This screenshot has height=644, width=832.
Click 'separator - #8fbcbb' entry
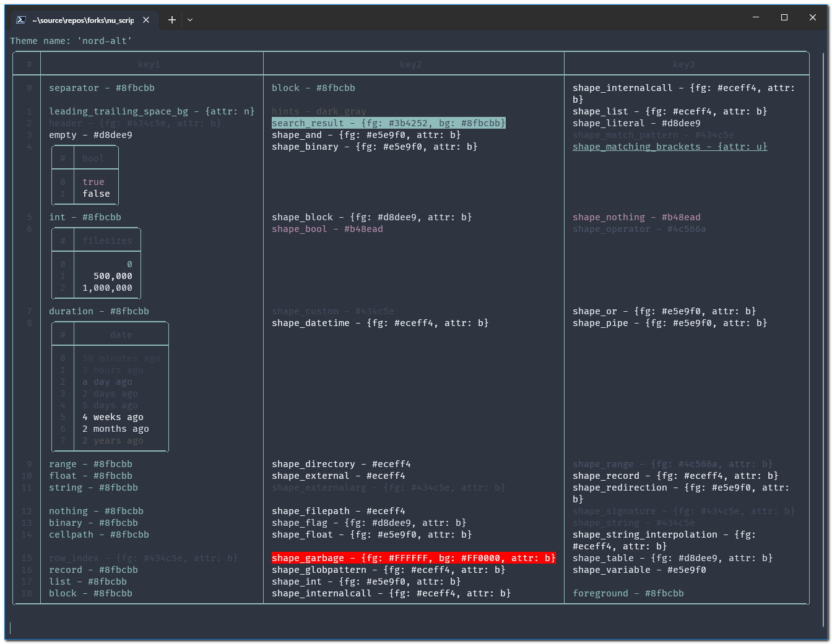(x=102, y=88)
